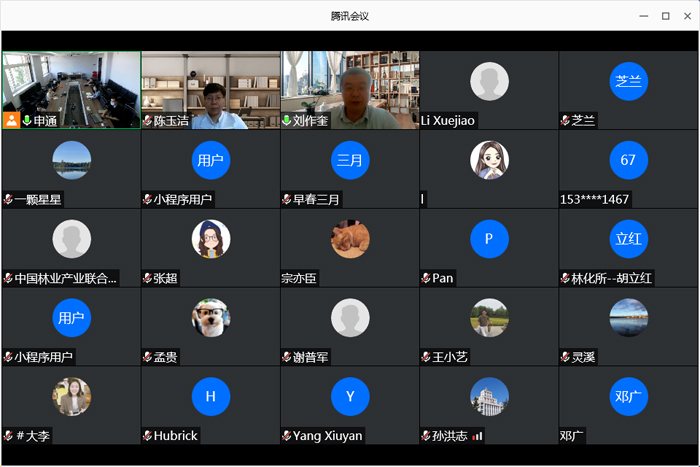Screen dimensions: 700x467
Task: Click 张超's cartoon avatar with glasses
Action: coord(211,239)
